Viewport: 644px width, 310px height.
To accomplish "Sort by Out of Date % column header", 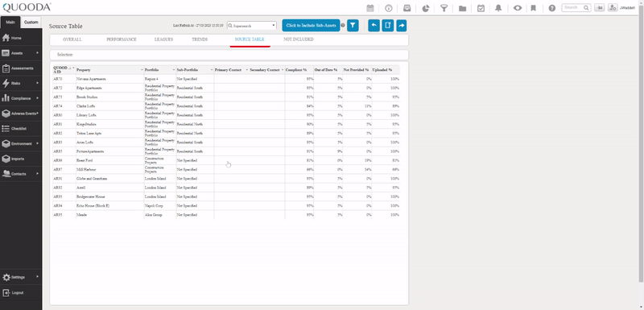I will [x=326, y=70].
